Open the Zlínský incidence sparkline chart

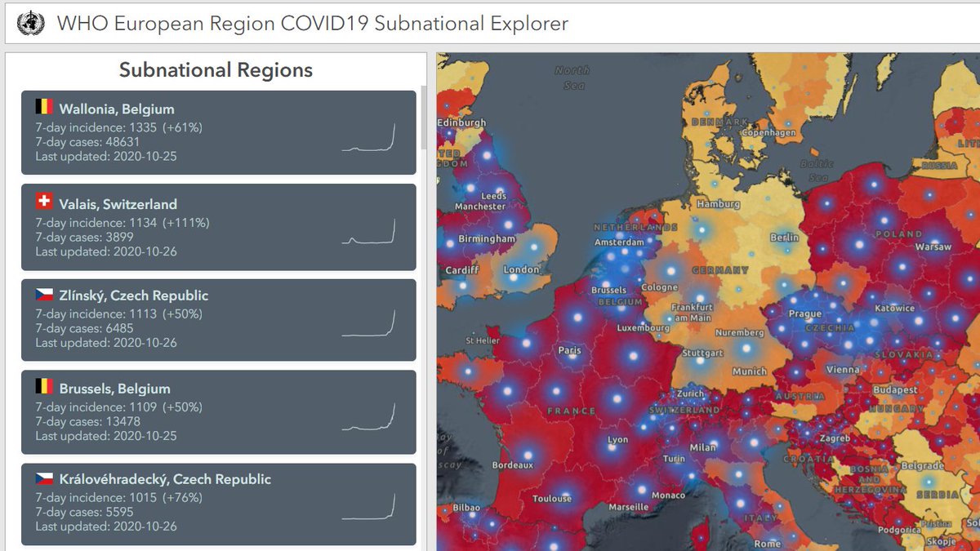369,323
